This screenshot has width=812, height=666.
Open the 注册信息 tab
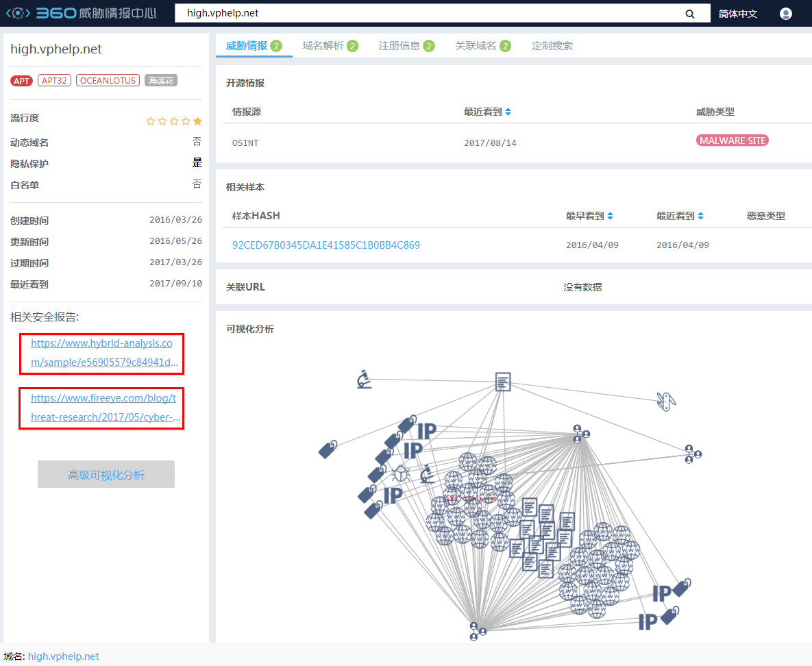[x=406, y=46]
